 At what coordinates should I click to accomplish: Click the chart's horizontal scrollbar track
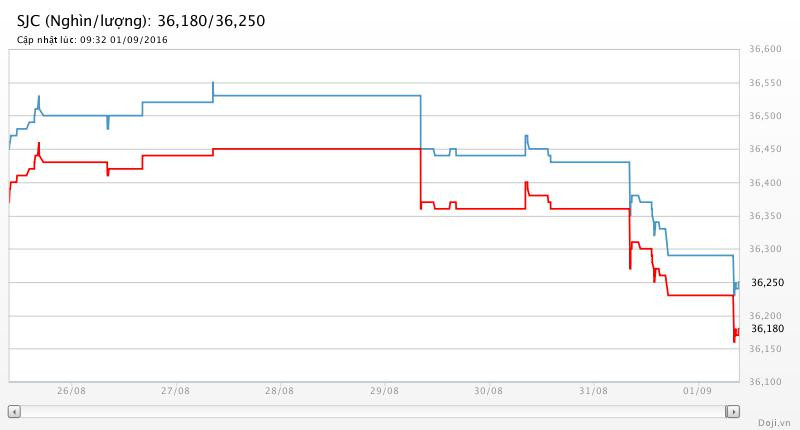click(x=373, y=411)
